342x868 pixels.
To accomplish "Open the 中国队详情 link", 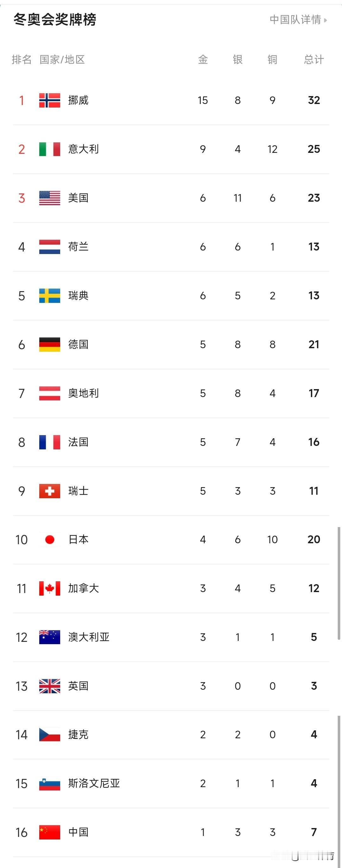I will [295, 20].
